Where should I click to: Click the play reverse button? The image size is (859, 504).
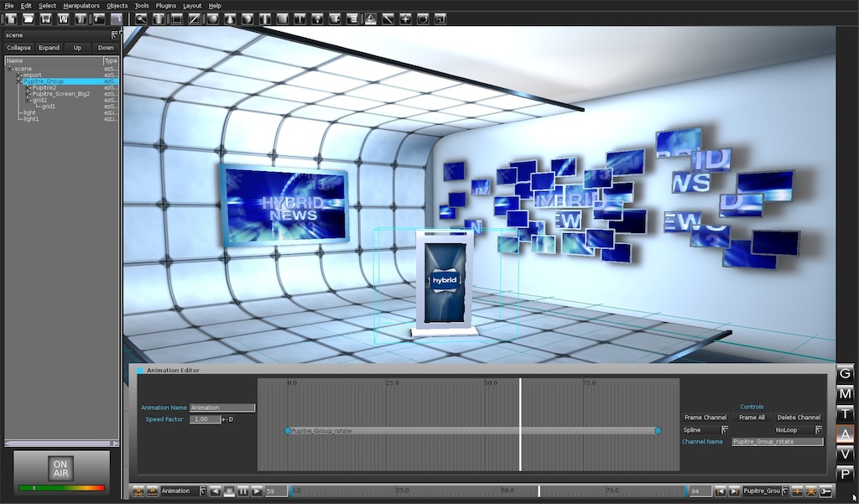[216, 491]
